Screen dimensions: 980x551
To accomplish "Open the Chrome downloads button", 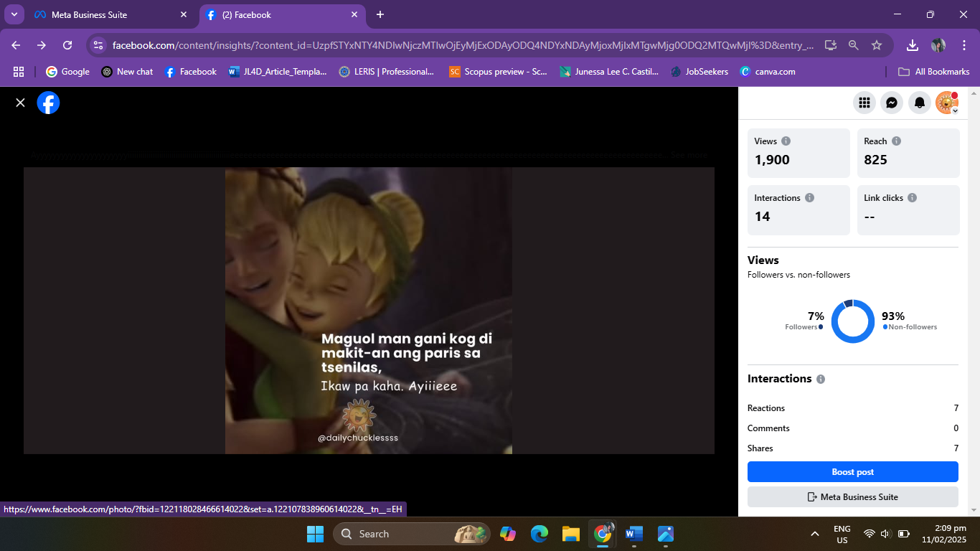I will click(913, 45).
